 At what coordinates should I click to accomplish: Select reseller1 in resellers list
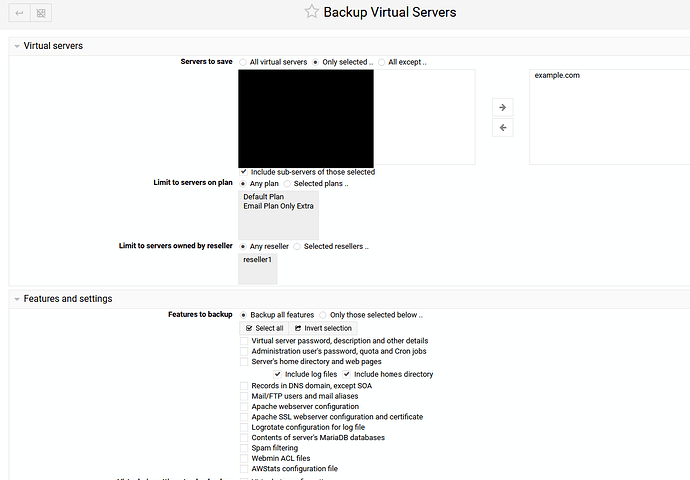(x=257, y=260)
